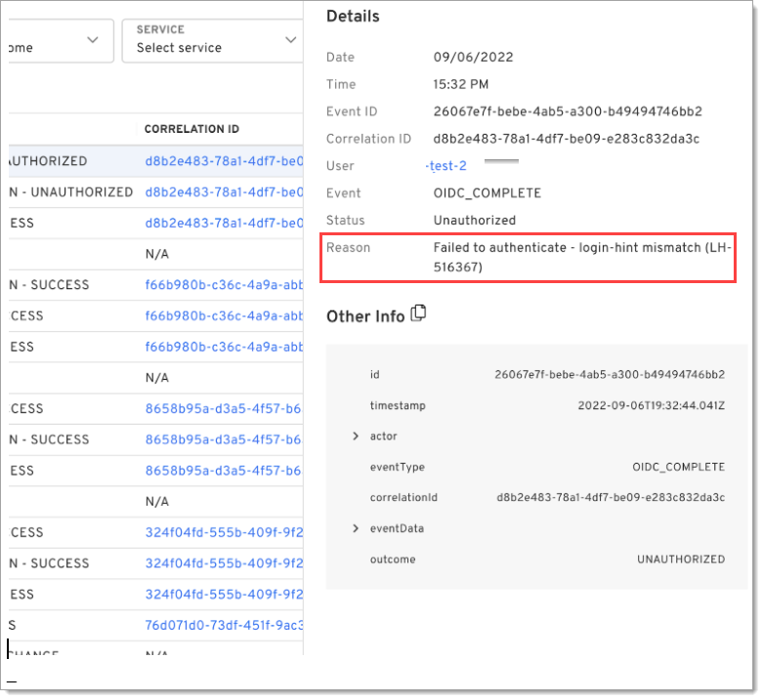This screenshot has height=700, width=763.
Task: Copy Other Info using the copy icon
Action: (x=419, y=313)
